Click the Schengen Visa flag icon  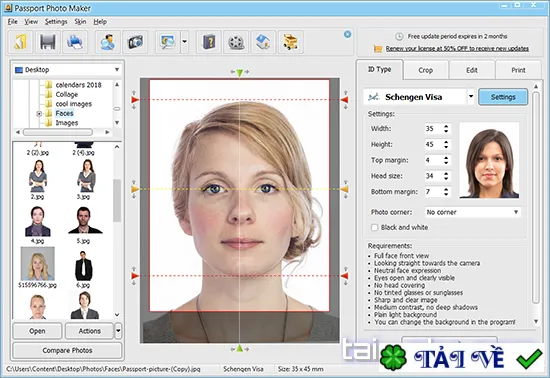[374, 97]
